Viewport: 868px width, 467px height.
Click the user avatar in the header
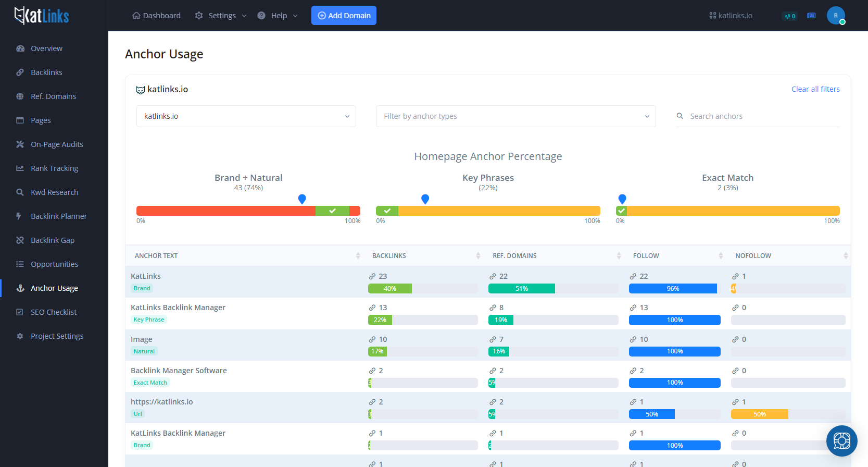(835, 16)
